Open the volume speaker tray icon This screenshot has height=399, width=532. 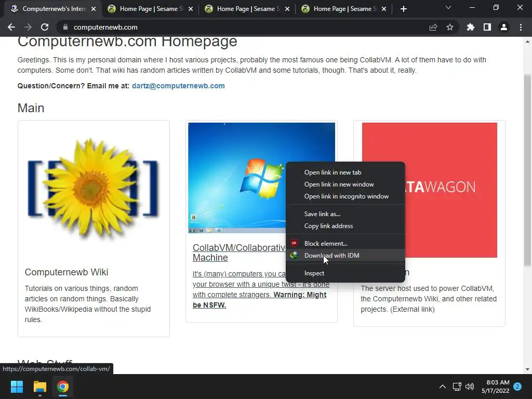coord(470,387)
